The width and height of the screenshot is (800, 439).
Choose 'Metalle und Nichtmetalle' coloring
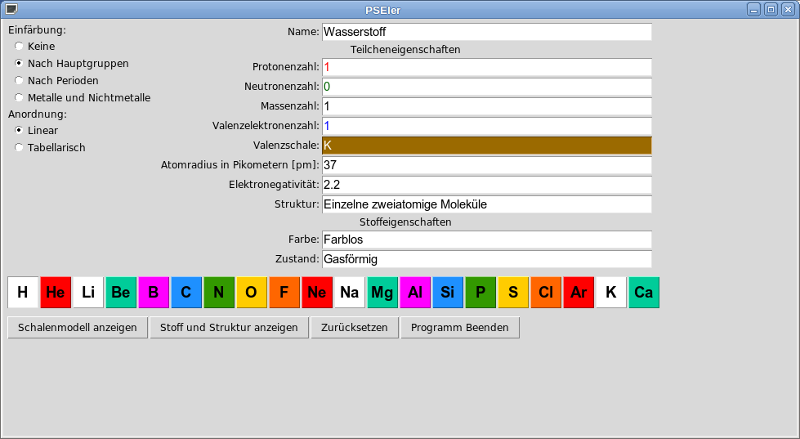click(x=19, y=97)
